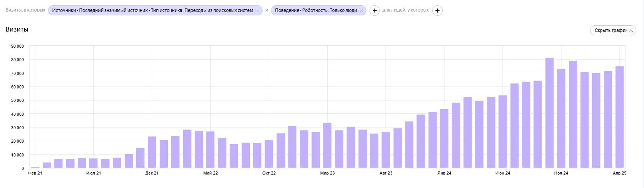Click the 'Май 22' axis label
The width and height of the screenshot is (644, 188).
[x=211, y=173]
